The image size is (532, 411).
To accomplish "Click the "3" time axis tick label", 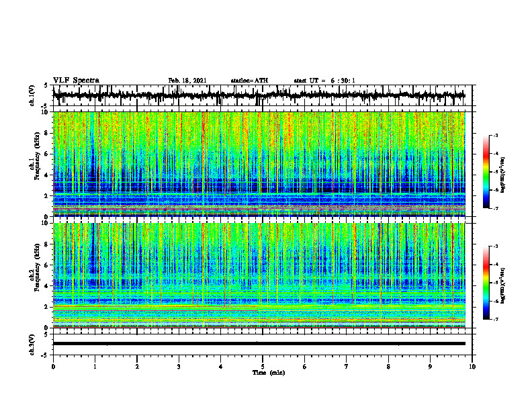I will [x=179, y=367].
